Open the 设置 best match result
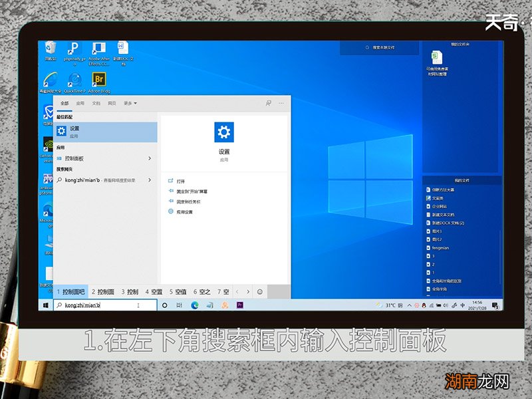Screen dimensions: 532x399 105,132
